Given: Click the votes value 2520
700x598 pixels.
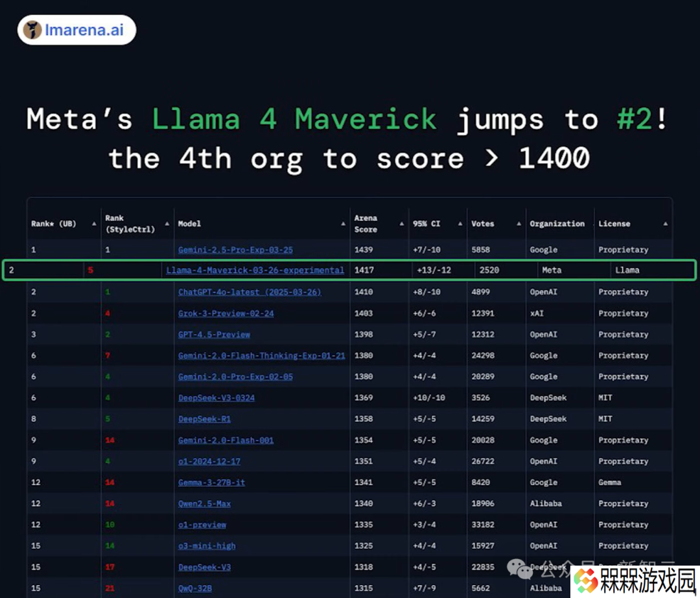Looking at the screenshot, I should [x=489, y=270].
